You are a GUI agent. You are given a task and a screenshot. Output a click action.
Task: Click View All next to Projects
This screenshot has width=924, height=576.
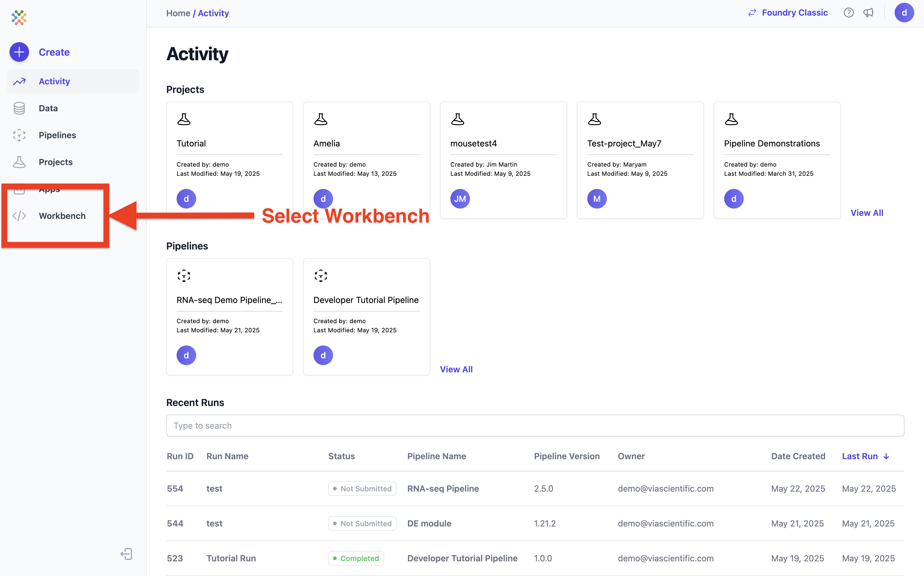[x=867, y=213]
